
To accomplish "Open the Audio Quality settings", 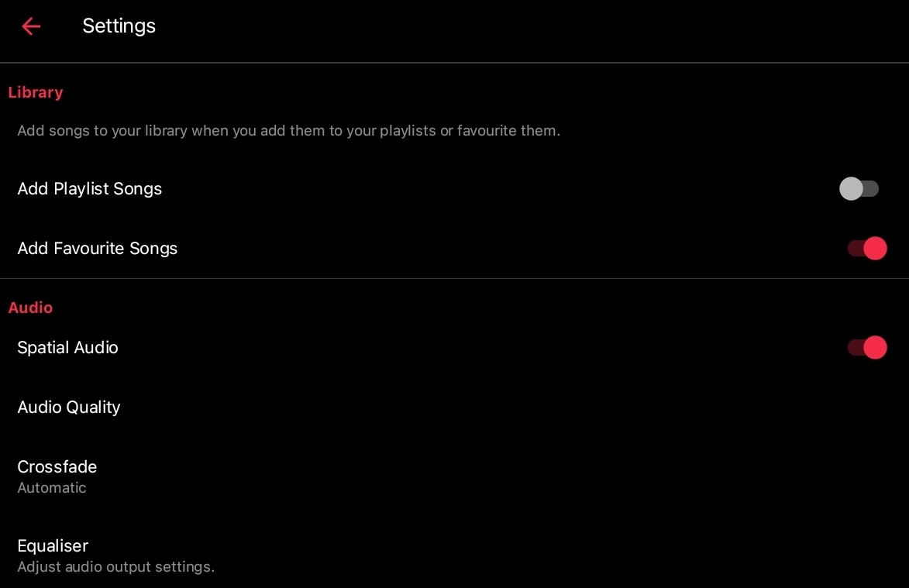I will [68, 407].
